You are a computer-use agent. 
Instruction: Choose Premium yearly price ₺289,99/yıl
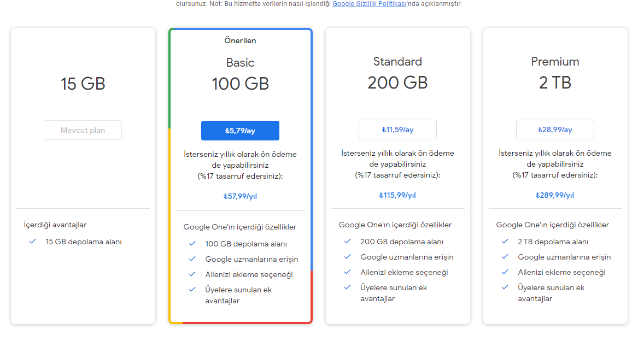tap(555, 195)
